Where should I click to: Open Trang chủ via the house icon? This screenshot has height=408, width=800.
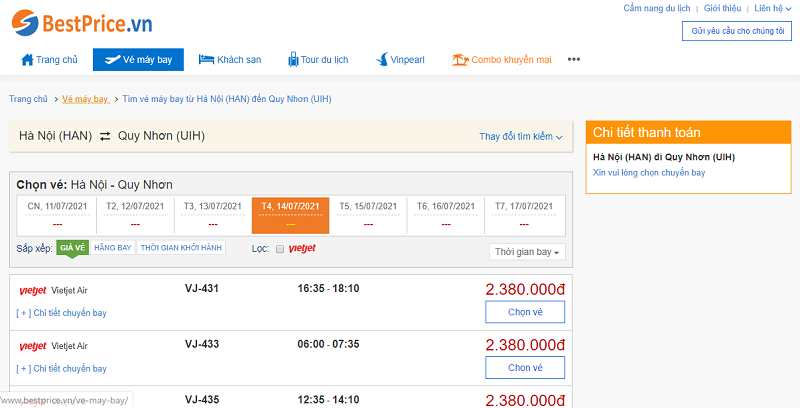click(27, 60)
